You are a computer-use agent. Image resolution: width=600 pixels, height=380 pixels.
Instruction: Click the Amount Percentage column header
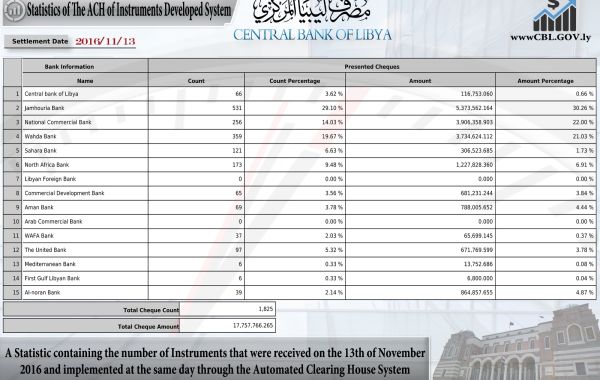545,81
